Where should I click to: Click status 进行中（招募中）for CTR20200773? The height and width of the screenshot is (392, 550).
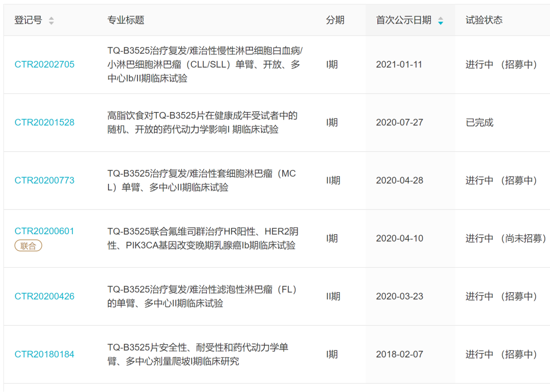(x=501, y=180)
